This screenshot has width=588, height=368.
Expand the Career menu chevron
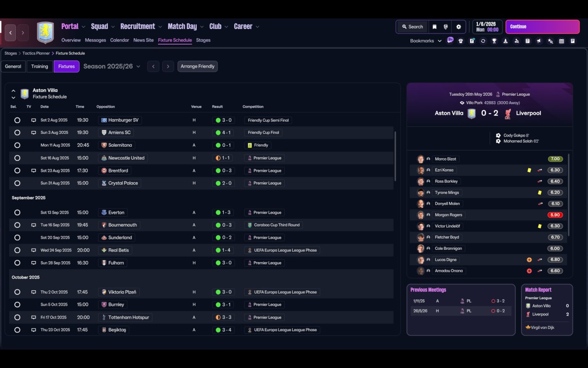(x=257, y=27)
